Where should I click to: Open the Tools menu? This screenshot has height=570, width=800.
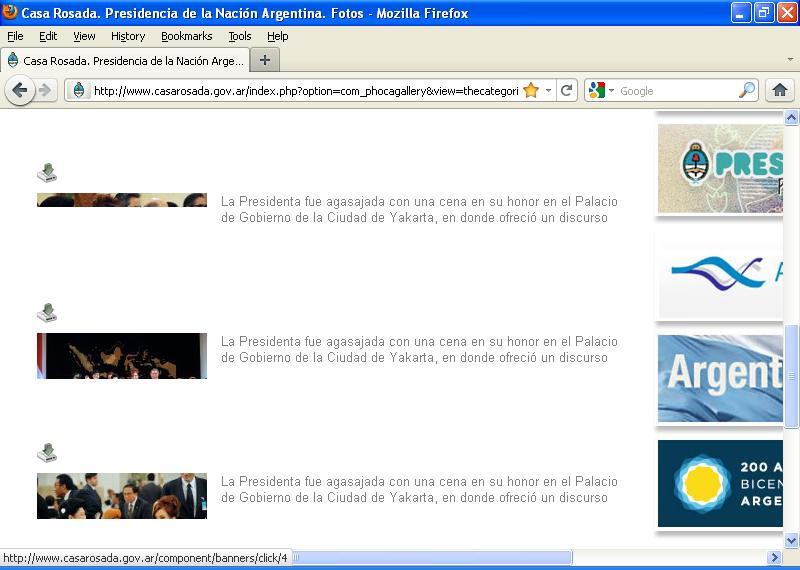240,36
